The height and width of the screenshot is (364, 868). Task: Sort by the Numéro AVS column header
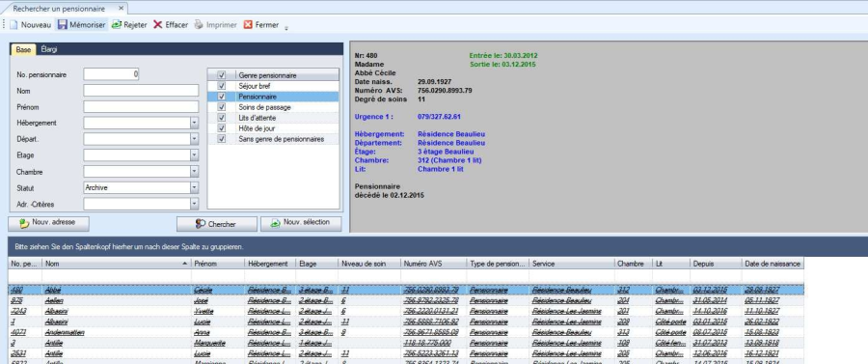tap(433, 265)
